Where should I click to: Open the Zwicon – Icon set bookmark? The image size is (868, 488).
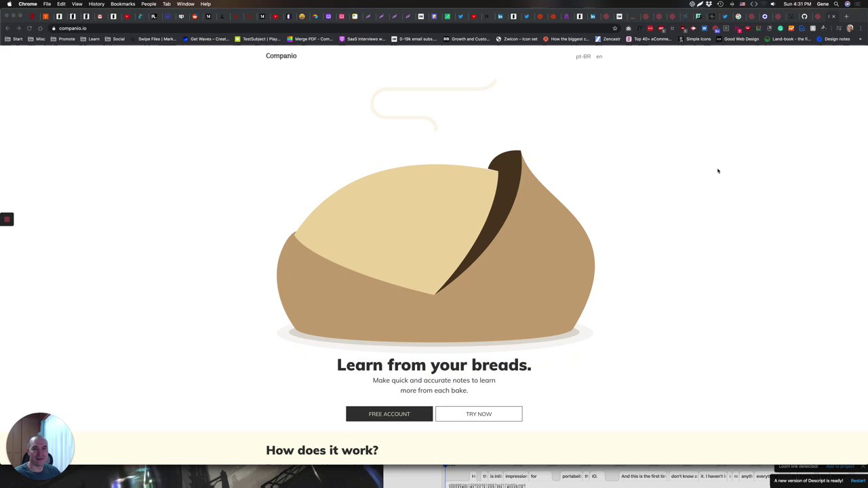click(x=517, y=39)
